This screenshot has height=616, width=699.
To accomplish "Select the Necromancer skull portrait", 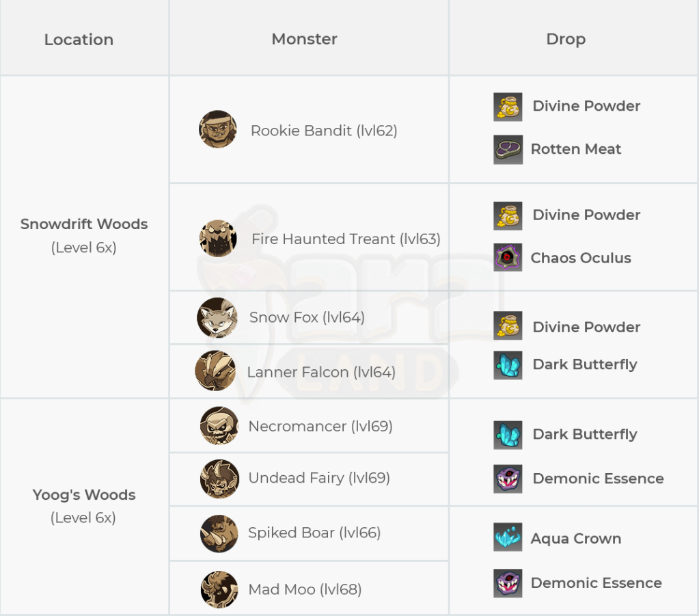I will click(219, 426).
